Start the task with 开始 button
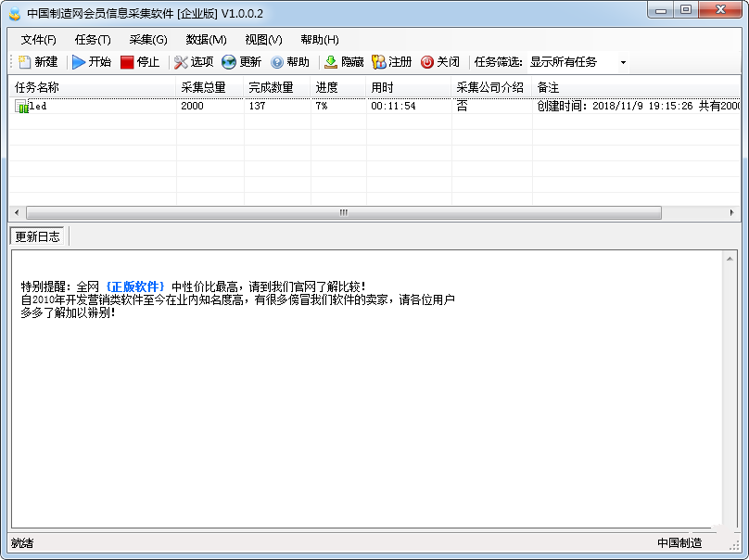 91,62
